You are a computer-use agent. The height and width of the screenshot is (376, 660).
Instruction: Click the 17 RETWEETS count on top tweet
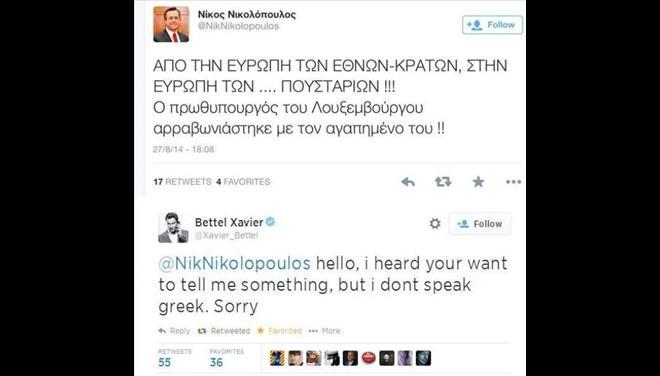pos(182,182)
